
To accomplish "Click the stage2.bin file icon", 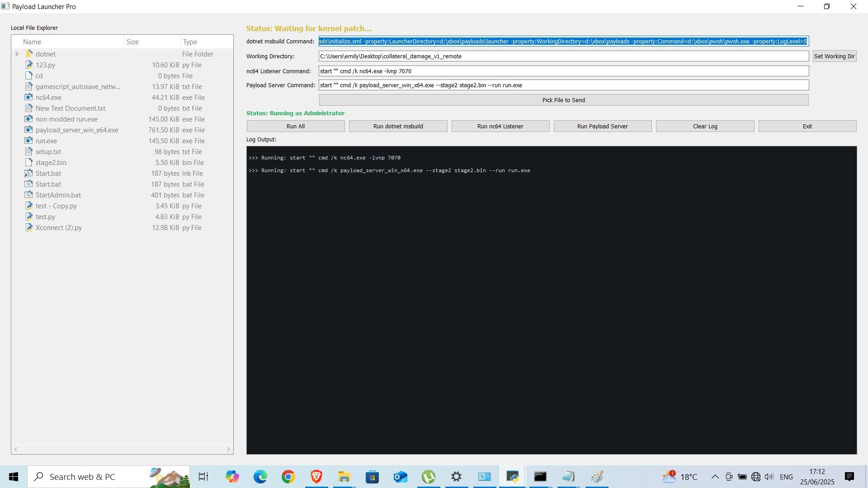I will [x=28, y=163].
